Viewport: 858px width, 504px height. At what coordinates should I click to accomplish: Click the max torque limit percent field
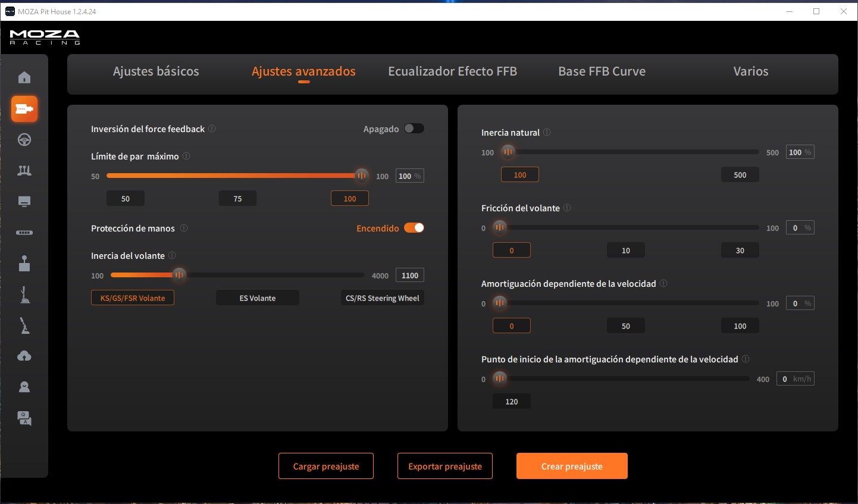410,176
